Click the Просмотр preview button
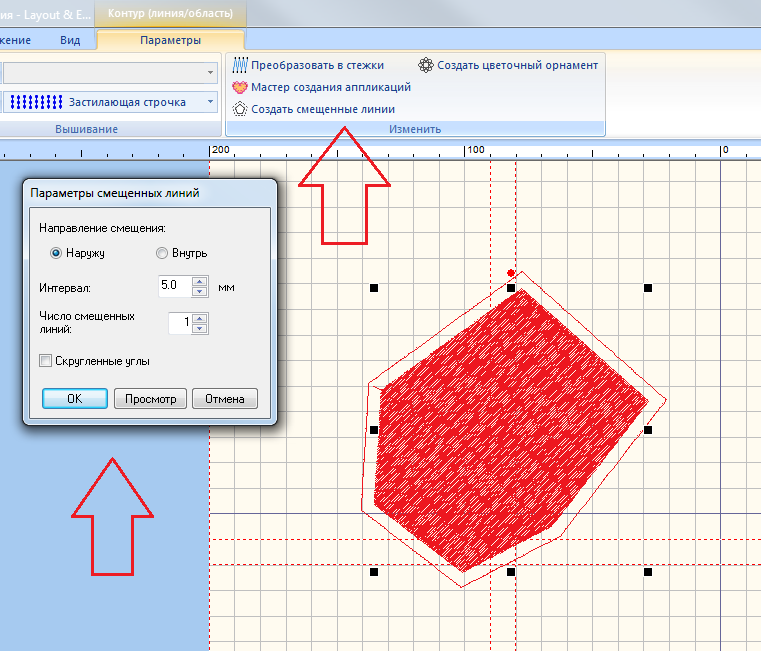The height and width of the screenshot is (651, 761). click(x=150, y=399)
